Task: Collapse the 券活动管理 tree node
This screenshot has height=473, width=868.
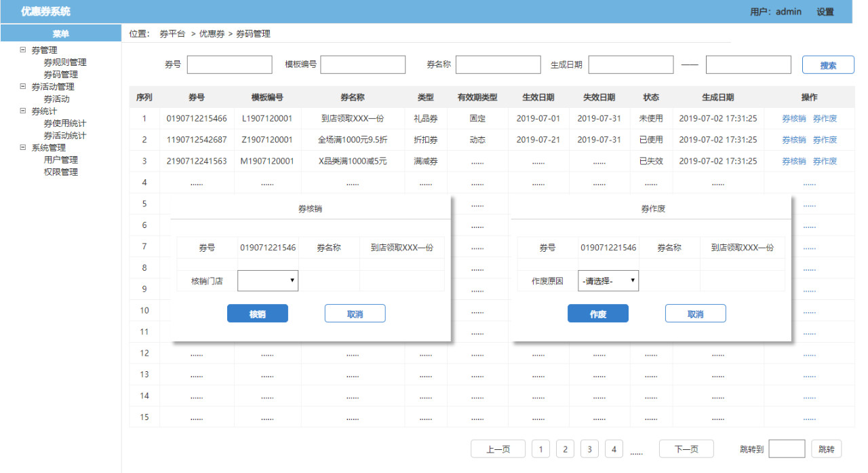Action: [23, 87]
